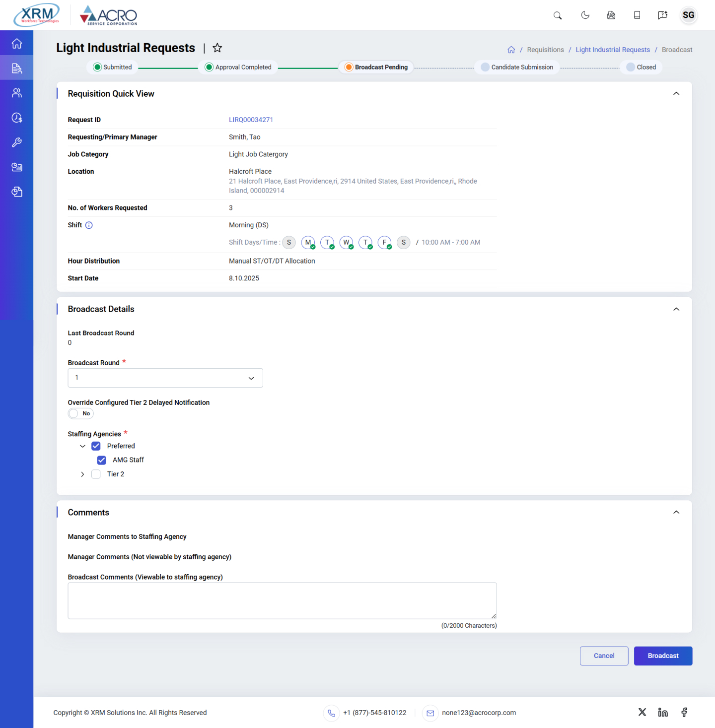
Task: Open the Home icon in left sidebar
Action: [x=17, y=44]
